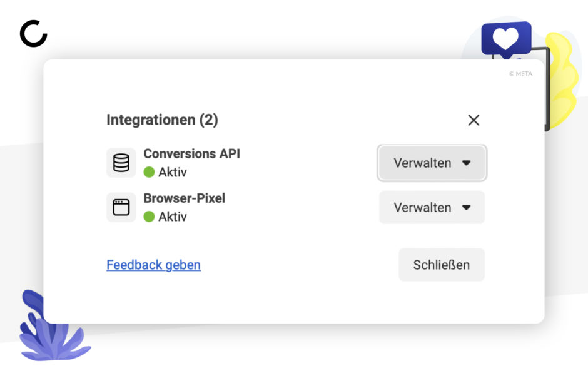Close the Integrationen dialog with the X
Image resolution: width=588 pixels, height=383 pixels.
474,120
